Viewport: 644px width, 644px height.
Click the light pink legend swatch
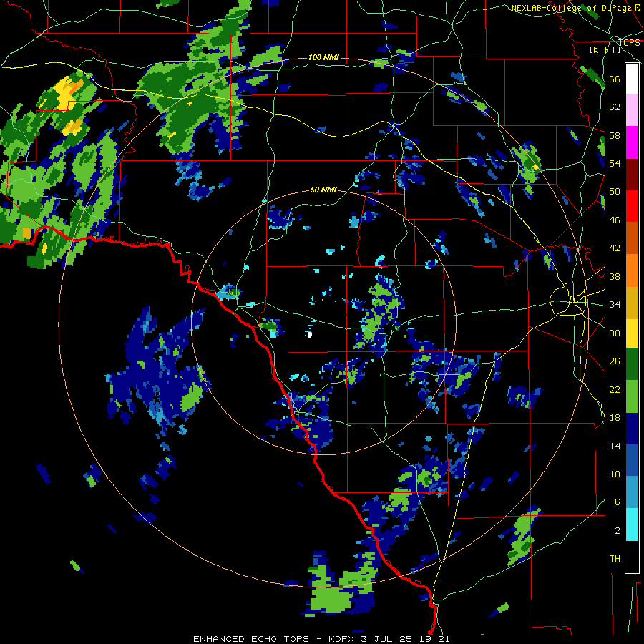pyautogui.click(x=632, y=109)
